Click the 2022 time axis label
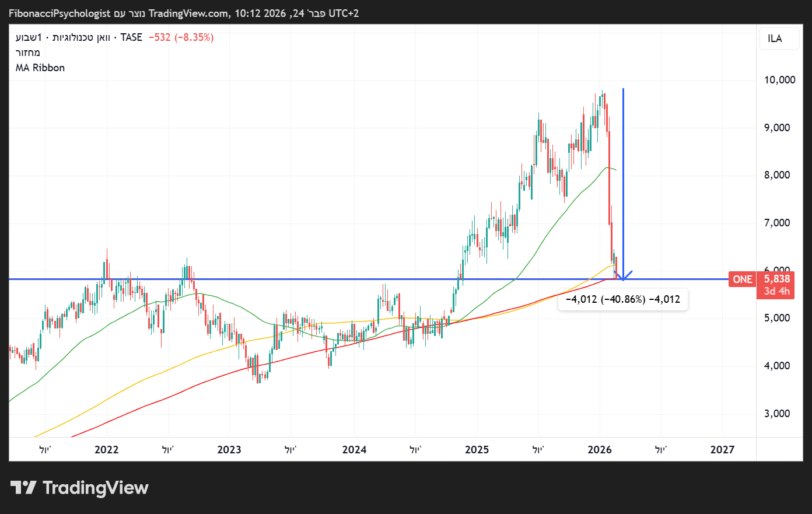Viewport: 812px width, 514px height. [106, 450]
